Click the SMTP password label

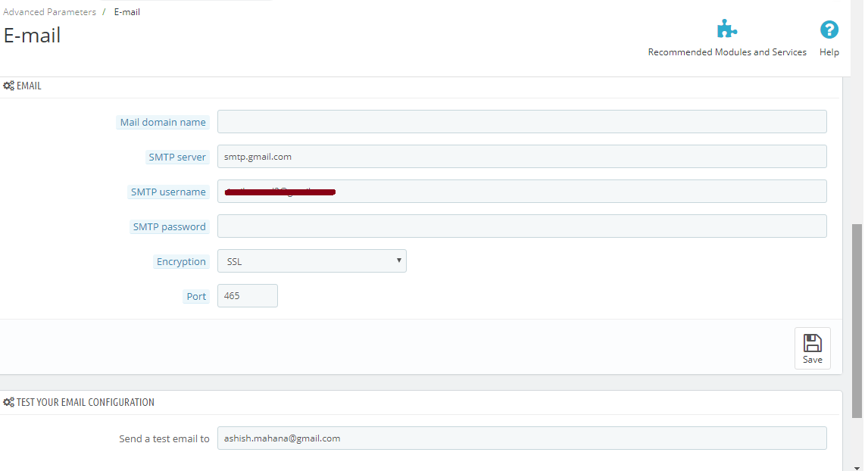point(170,227)
